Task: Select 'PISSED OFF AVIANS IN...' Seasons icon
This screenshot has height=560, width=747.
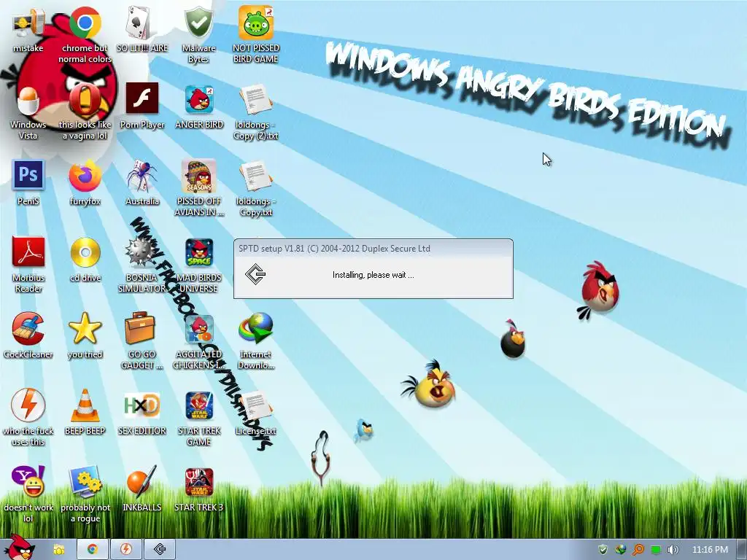Action: click(x=199, y=188)
